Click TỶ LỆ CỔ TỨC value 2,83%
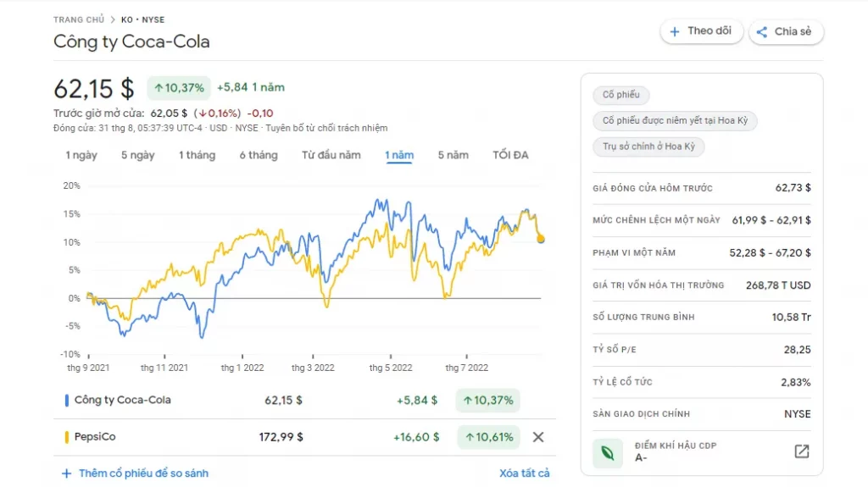 coord(795,383)
